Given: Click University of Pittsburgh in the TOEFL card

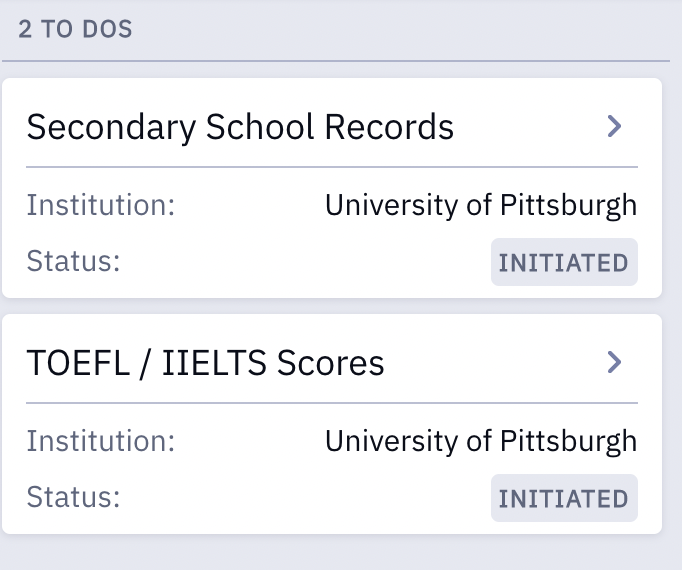Looking at the screenshot, I should (x=481, y=441).
